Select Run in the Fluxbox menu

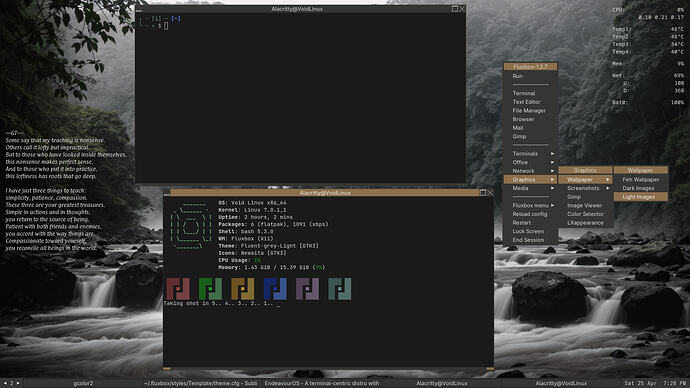click(530, 76)
